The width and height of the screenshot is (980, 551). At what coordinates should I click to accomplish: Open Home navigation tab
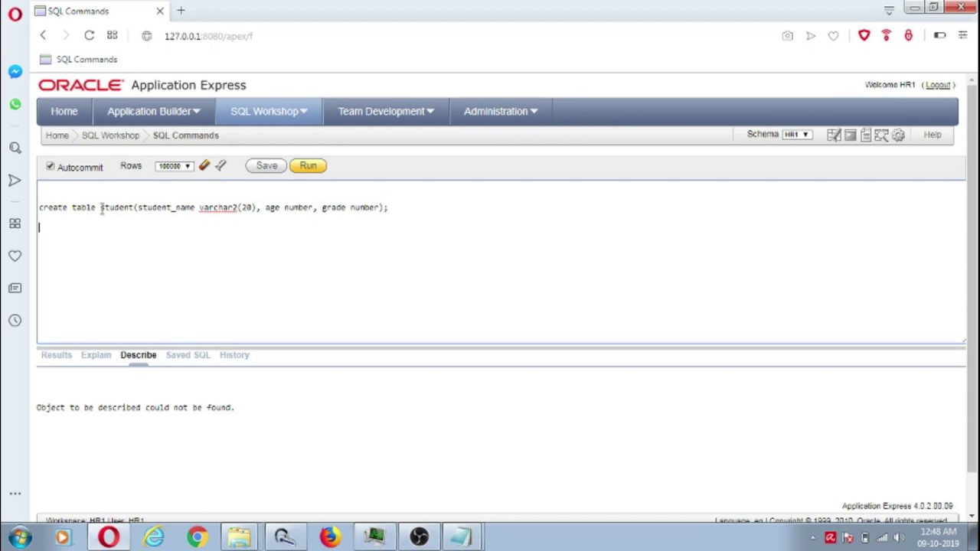click(64, 111)
